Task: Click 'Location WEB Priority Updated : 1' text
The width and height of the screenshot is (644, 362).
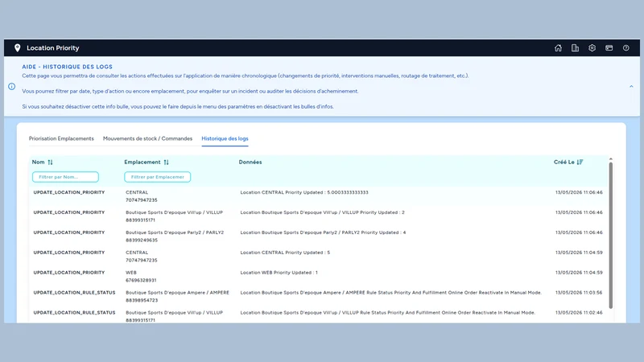Action: [279, 273]
